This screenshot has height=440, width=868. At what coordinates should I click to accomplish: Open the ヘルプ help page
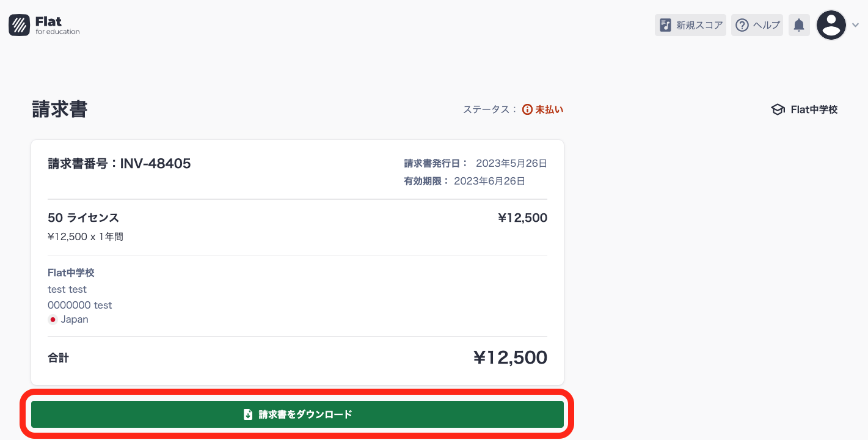[757, 24]
